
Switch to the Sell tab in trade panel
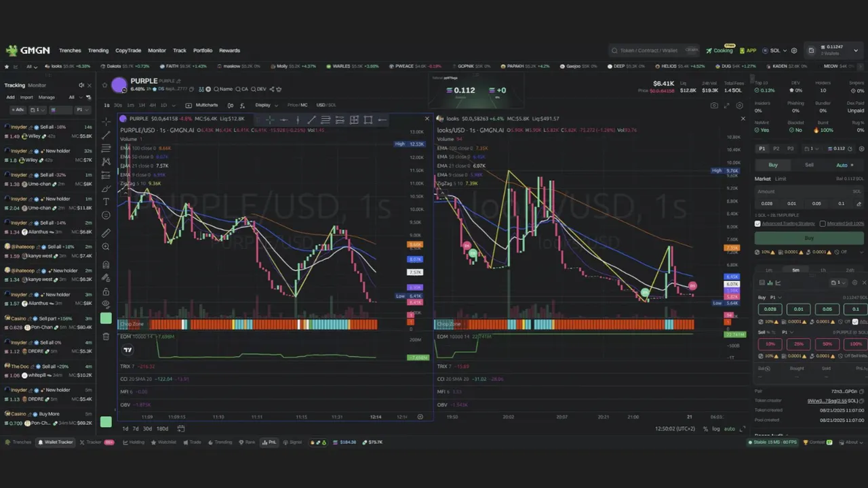pos(809,165)
